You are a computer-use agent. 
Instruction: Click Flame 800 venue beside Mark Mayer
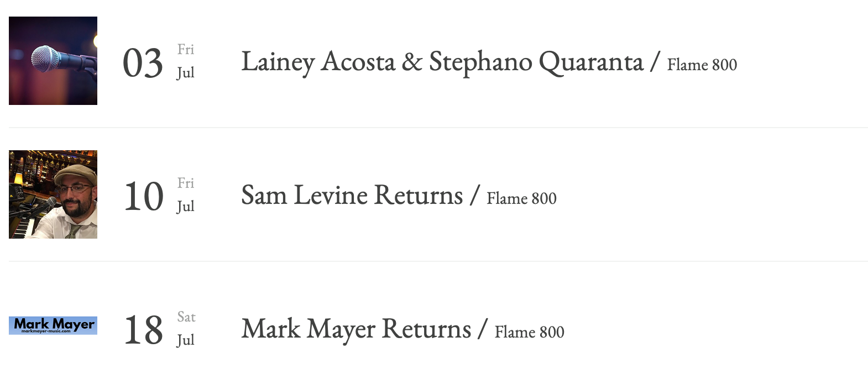tap(529, 332)
